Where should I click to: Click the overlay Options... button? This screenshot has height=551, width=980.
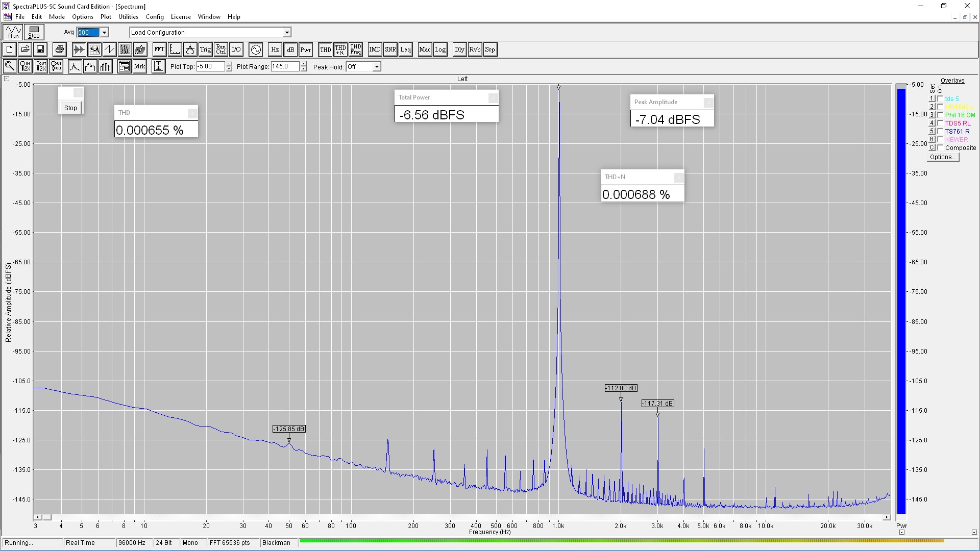click(943, 157)
